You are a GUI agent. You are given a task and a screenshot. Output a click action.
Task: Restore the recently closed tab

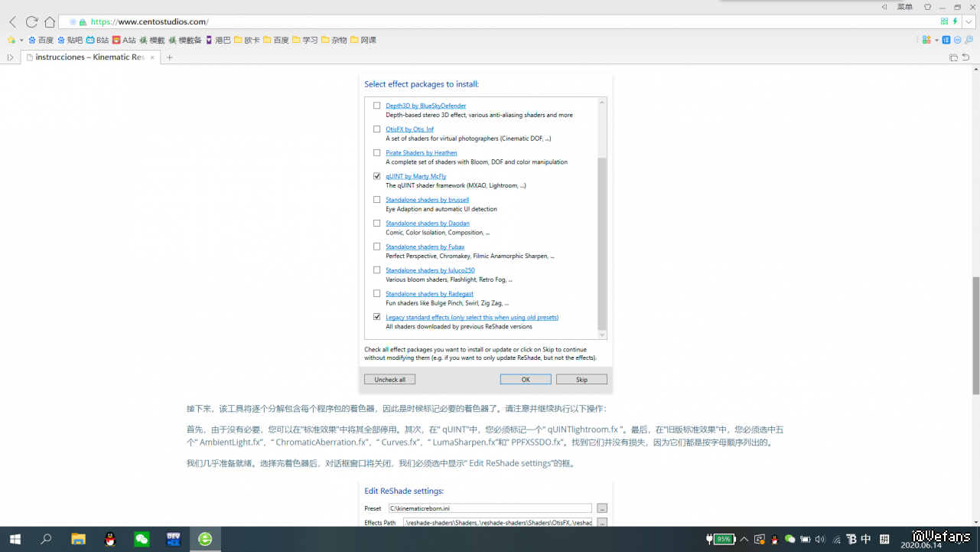(965, 57)
